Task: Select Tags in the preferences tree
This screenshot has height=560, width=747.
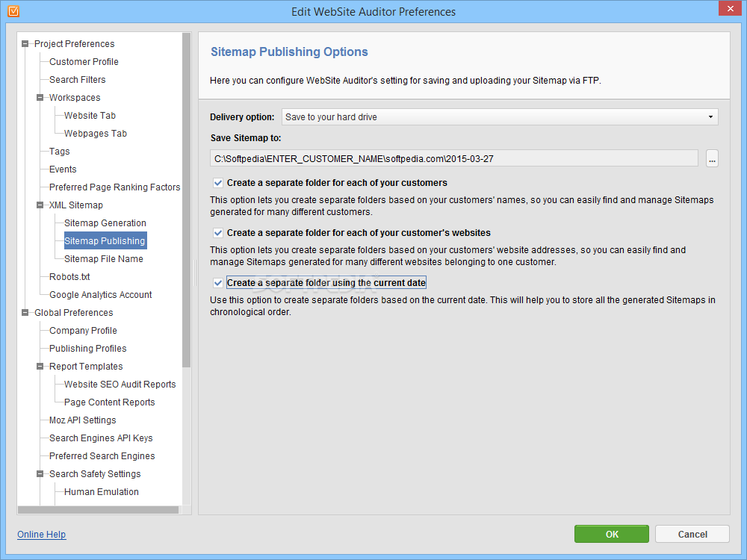Action: [59, 152]
